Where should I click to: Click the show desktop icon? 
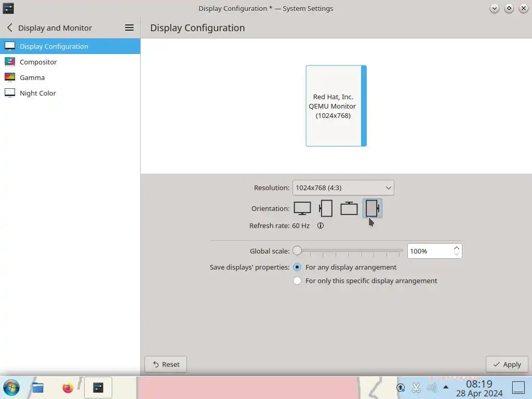pyautogui.click(x=518, y=388)
